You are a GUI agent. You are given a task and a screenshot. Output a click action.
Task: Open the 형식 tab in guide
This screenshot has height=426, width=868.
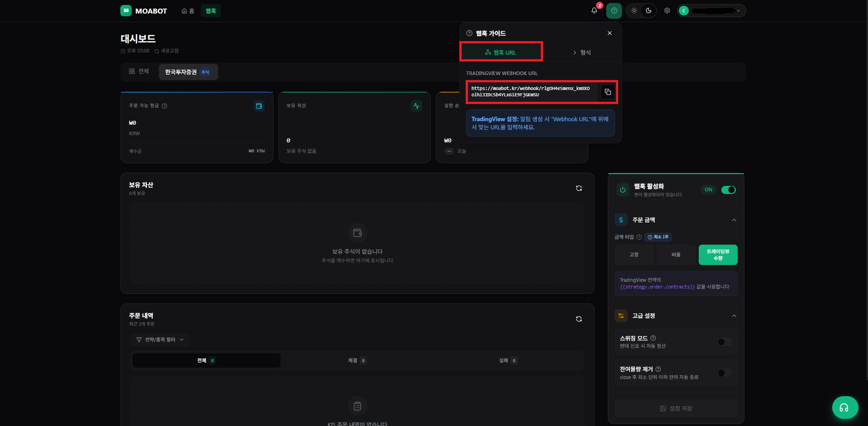(x=582, y=52)
